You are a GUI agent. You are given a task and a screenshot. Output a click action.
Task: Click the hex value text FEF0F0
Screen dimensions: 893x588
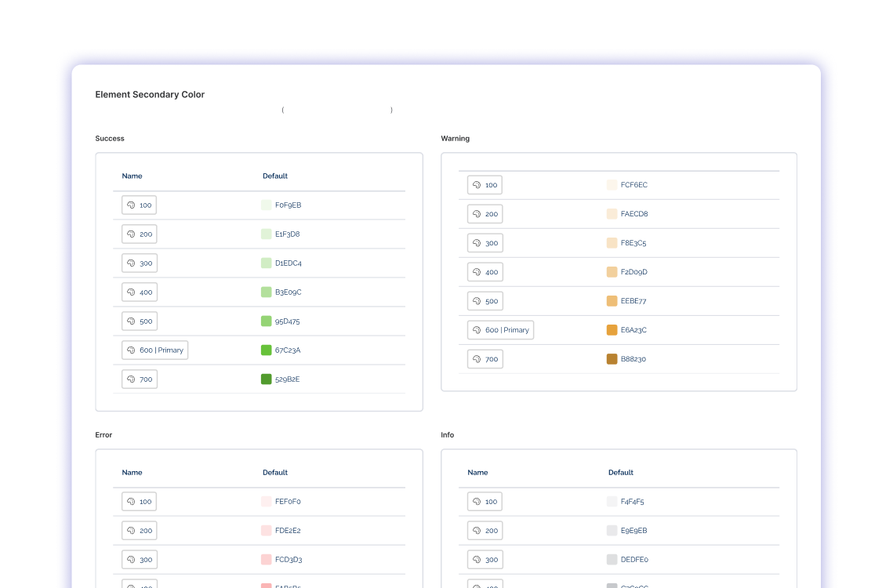[289, 502]
